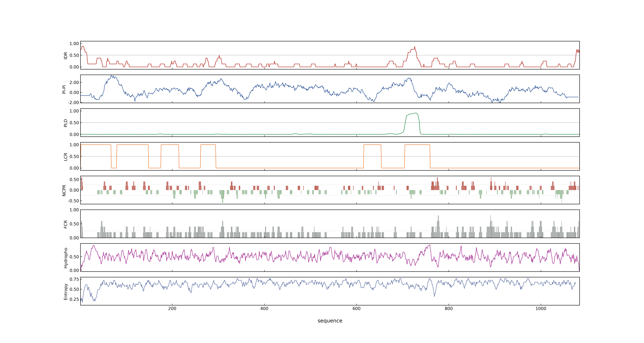The height and width of the screenshot is (343, 644).
Task: Click the IDR axis label
Action: [x=66, y=55]
